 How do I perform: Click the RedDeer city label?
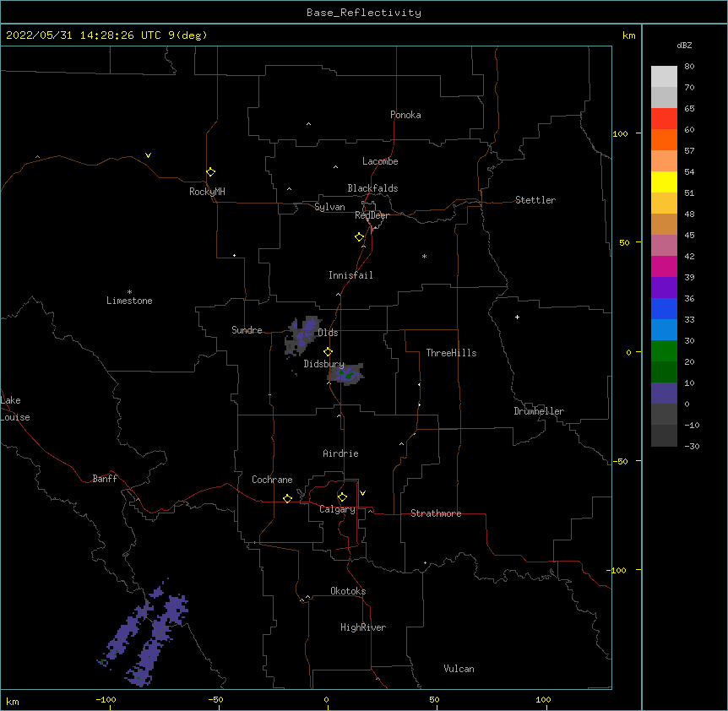point(372,214)
